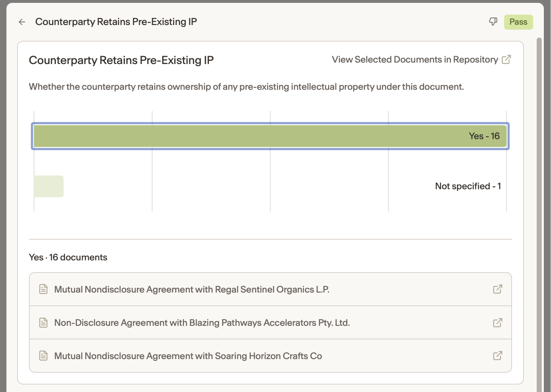
Task: Click the 'Not specified - 1' label
Action: [468, 186]
